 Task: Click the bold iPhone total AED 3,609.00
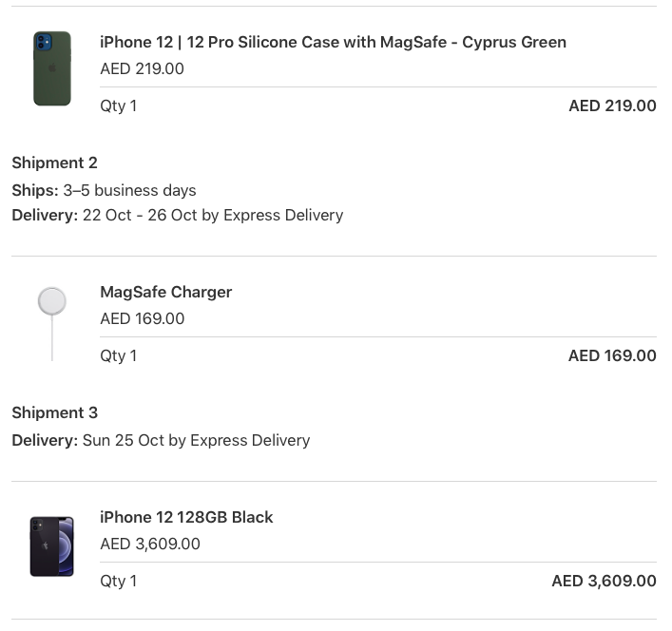(x=604, y=582)
